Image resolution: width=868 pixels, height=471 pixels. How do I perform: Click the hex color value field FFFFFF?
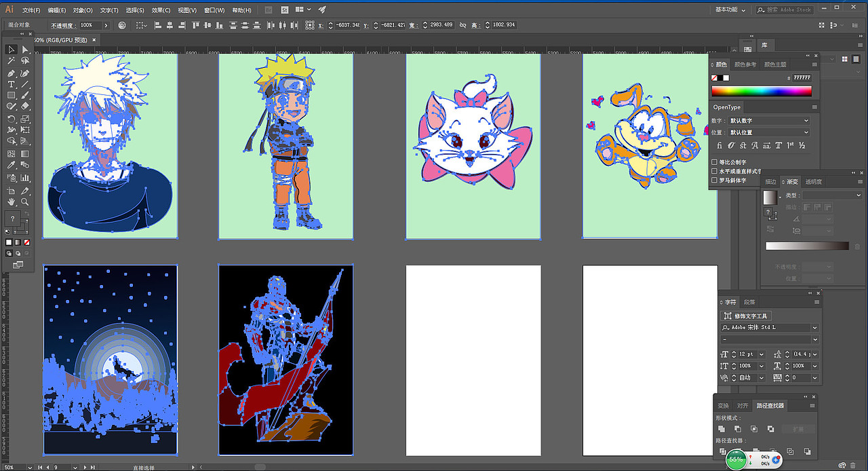tap(802, 78)
